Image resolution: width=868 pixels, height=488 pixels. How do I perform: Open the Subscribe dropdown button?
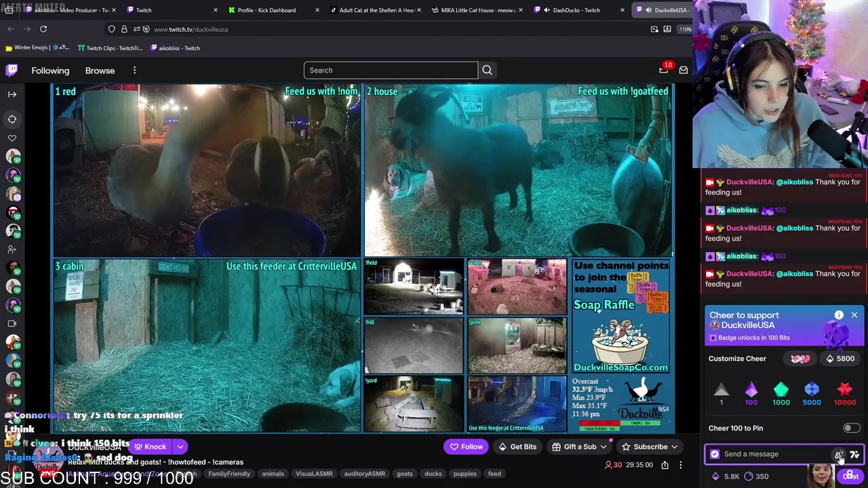650,447
